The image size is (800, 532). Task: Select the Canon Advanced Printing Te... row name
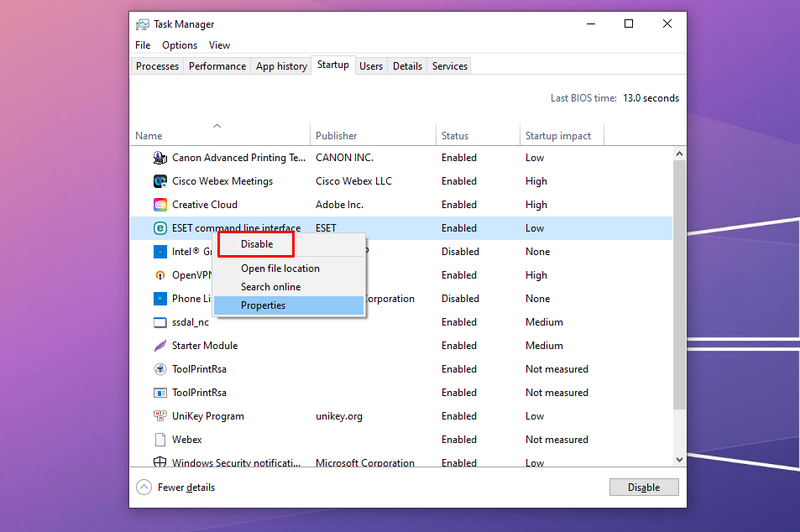(x=239, y=158)
